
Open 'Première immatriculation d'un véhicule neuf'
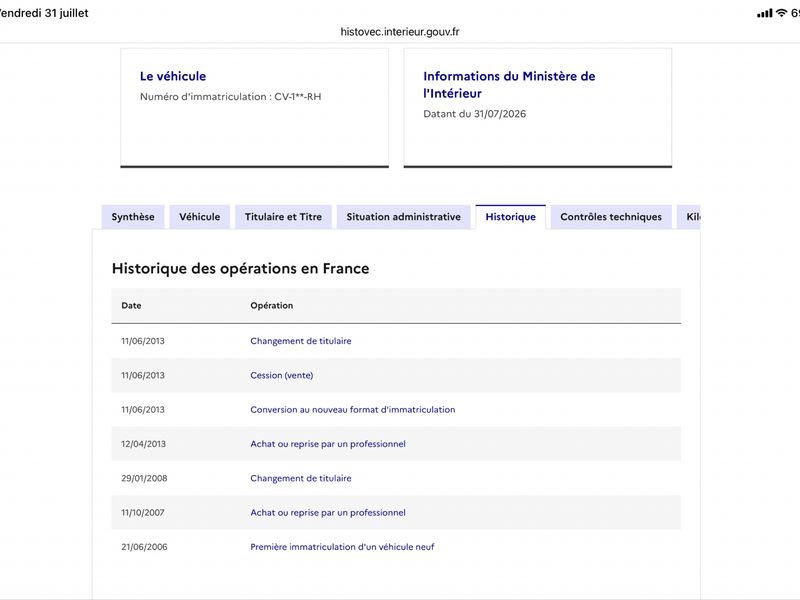342,547
